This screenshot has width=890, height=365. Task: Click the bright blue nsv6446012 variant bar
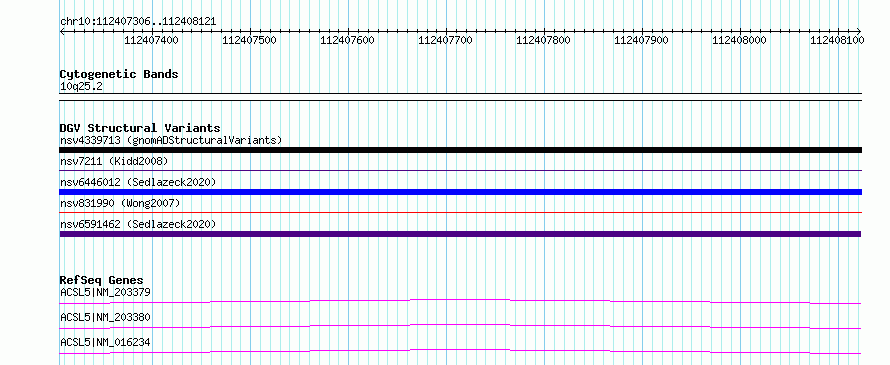click(460, 192)
